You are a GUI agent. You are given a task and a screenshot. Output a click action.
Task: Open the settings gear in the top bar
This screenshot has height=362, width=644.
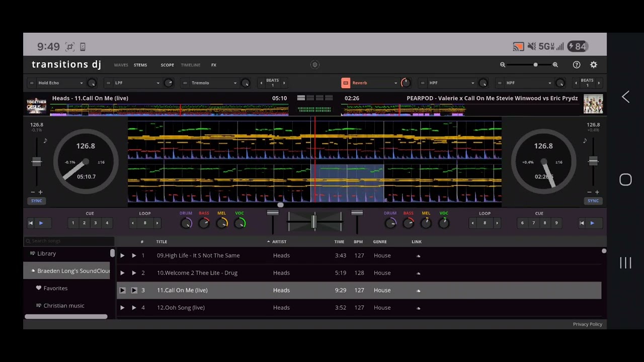[594, 65]
